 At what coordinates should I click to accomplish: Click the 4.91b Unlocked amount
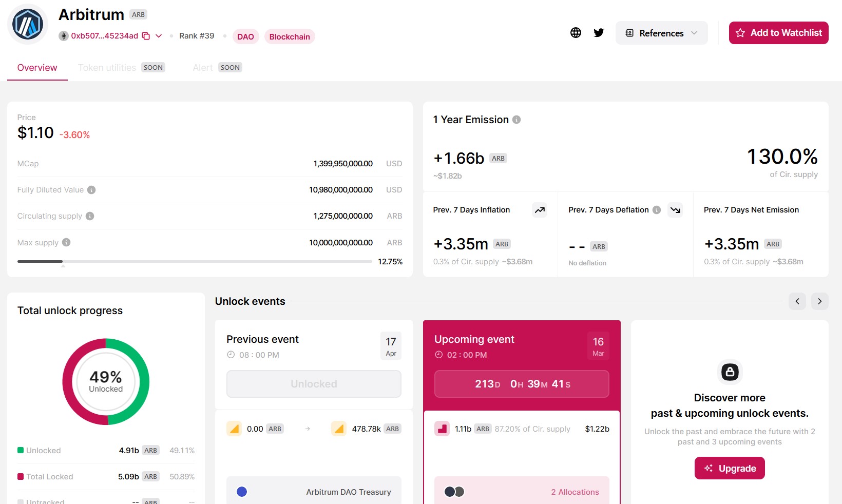(129, 450)
